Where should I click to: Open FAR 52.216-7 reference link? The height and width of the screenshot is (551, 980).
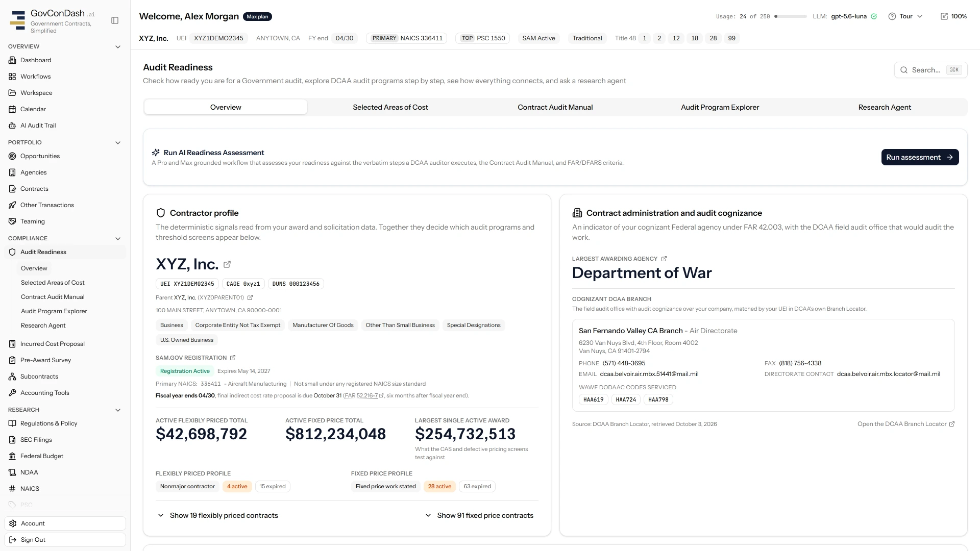tap(364, 395)
